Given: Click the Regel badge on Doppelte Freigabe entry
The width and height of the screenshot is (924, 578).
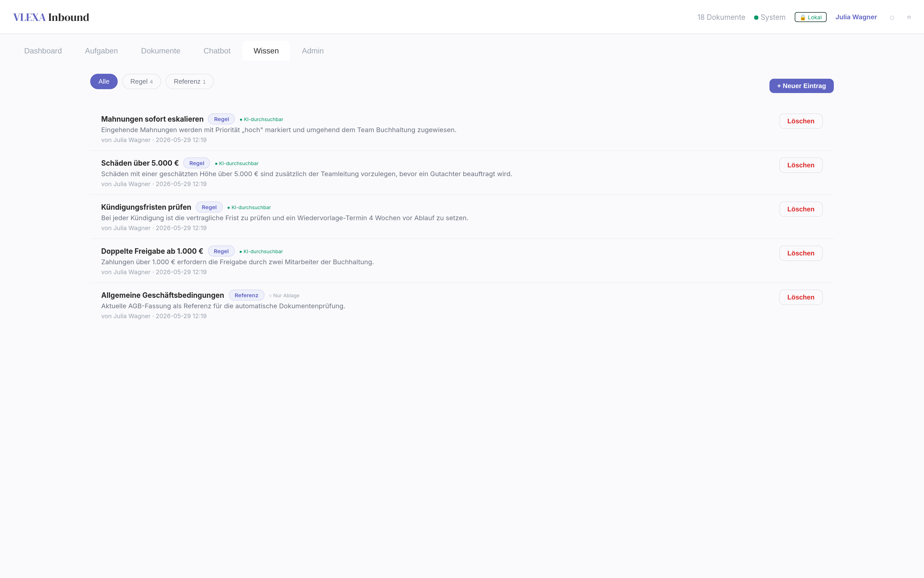Looking at the screenshot, I should pos(221,251).
